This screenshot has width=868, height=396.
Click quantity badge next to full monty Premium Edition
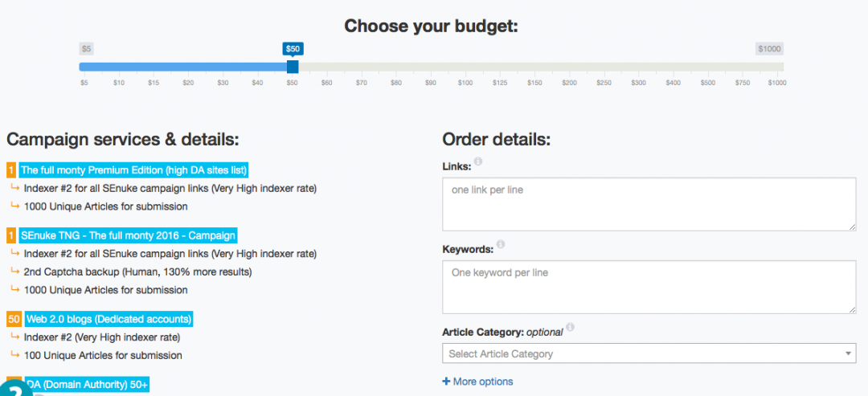pyautogui.click(x=11, y=170)
